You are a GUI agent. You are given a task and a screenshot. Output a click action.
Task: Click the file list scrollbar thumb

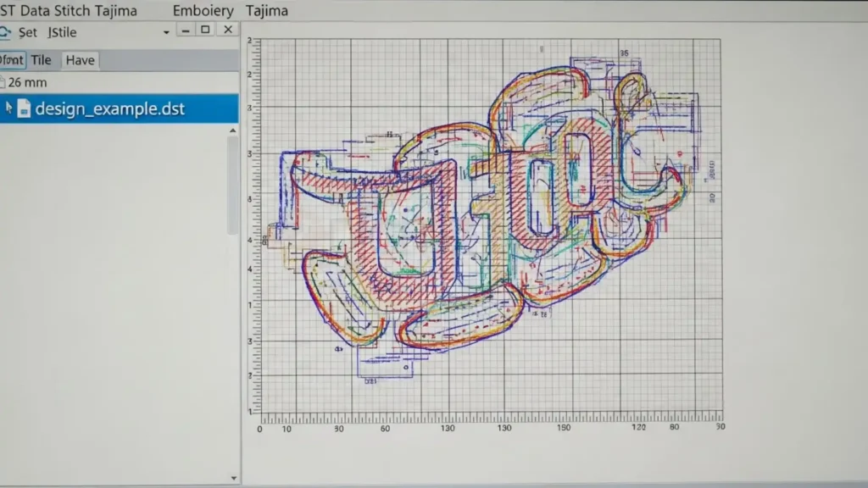[x=232, y=182]
